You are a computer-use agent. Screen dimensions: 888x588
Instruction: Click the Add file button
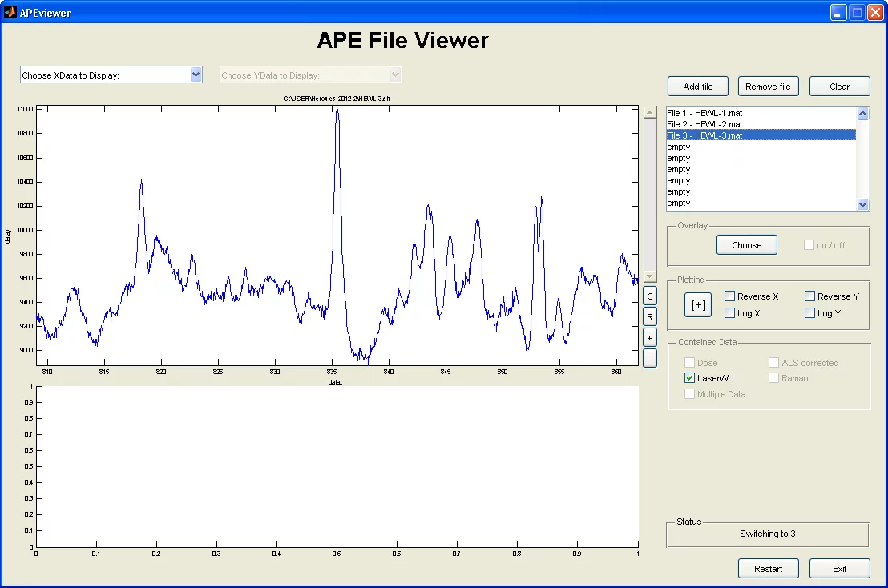(698, 87)
